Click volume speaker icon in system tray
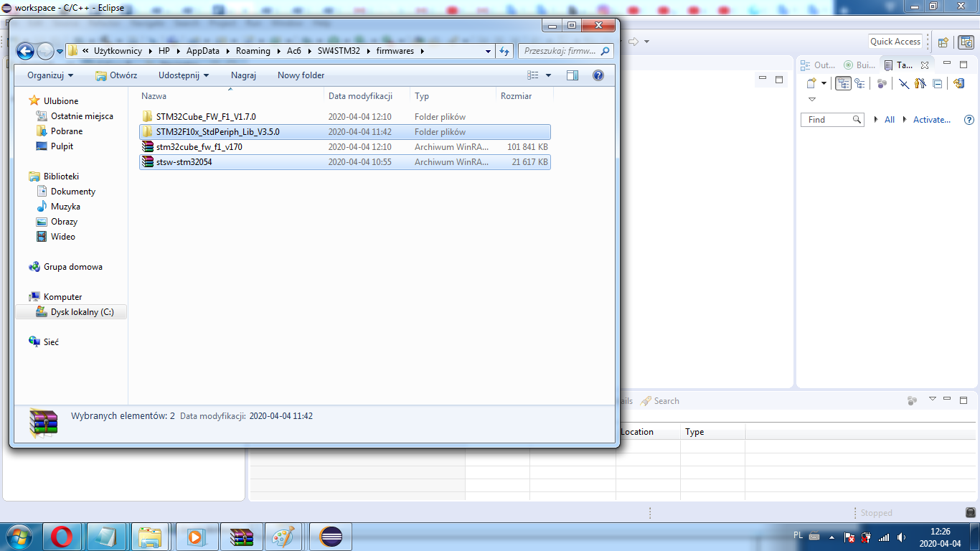980x551 pixels. 901,537
